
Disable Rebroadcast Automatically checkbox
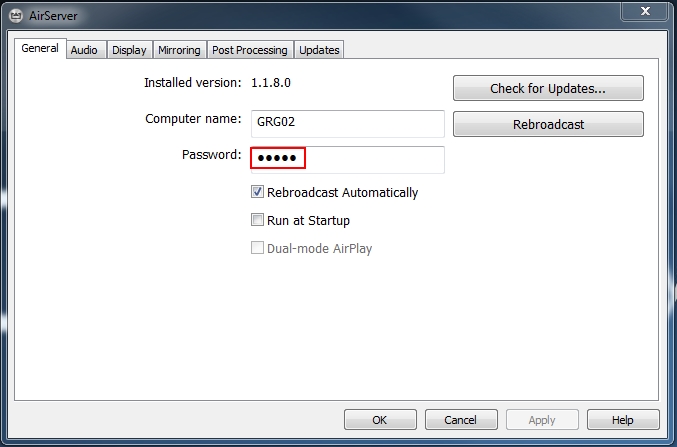[x=257, y=192]
